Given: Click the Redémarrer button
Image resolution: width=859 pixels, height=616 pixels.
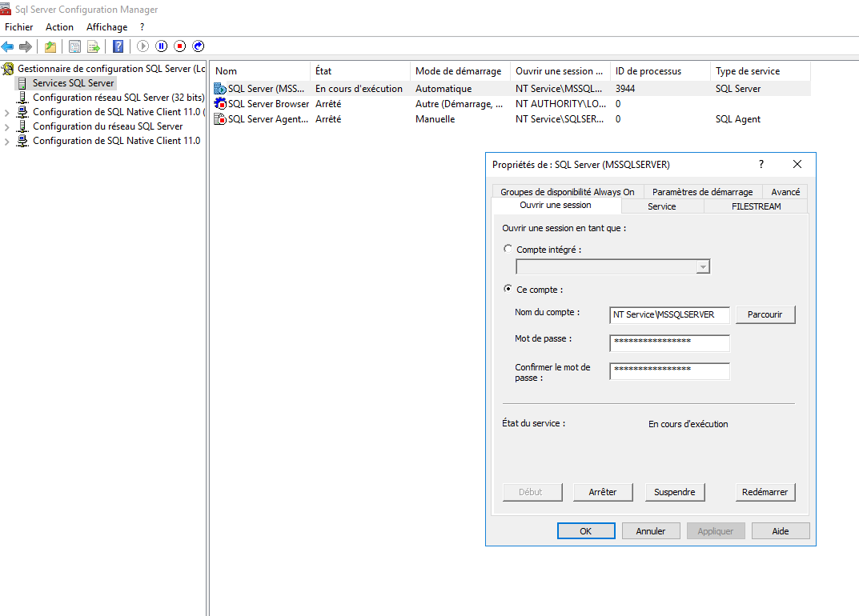Looking at the screenshot, I should click(765, 492).
